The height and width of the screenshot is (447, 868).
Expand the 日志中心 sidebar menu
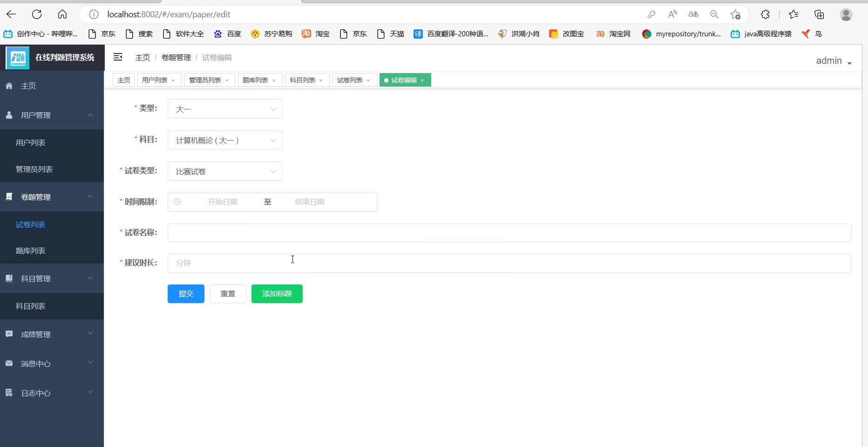pos(52,393)
